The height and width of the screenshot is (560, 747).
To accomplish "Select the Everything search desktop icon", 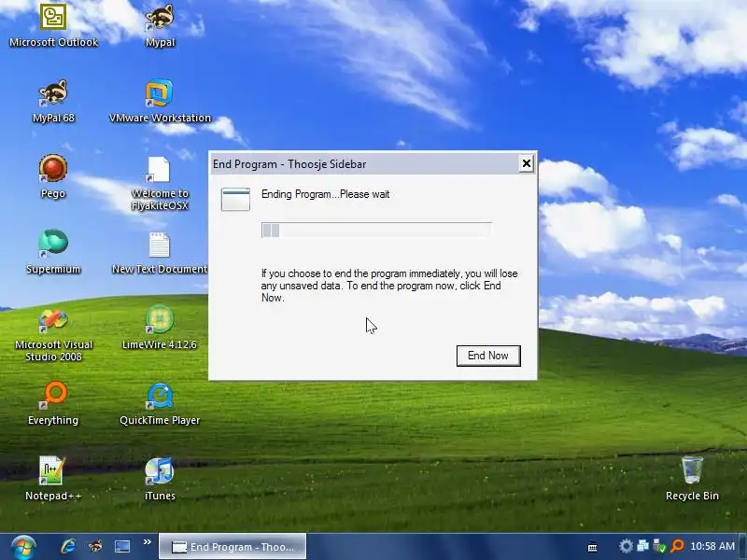I will tap(53, 403).
